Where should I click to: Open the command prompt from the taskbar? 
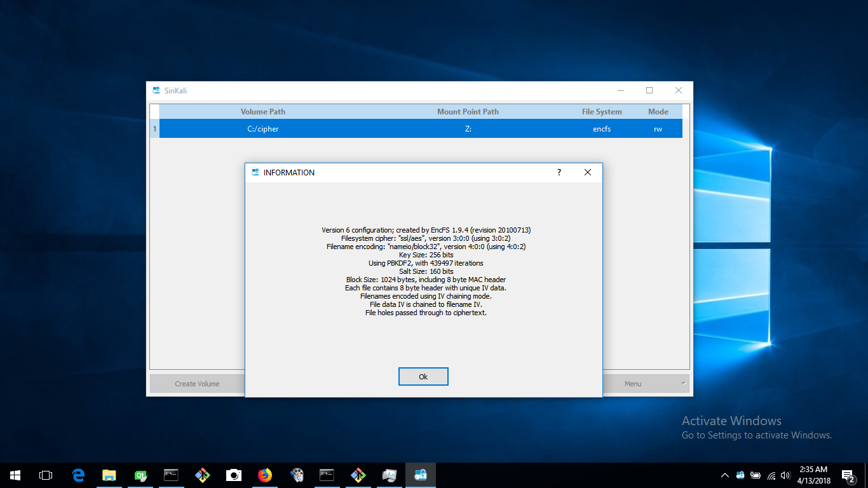pos(171,475)
